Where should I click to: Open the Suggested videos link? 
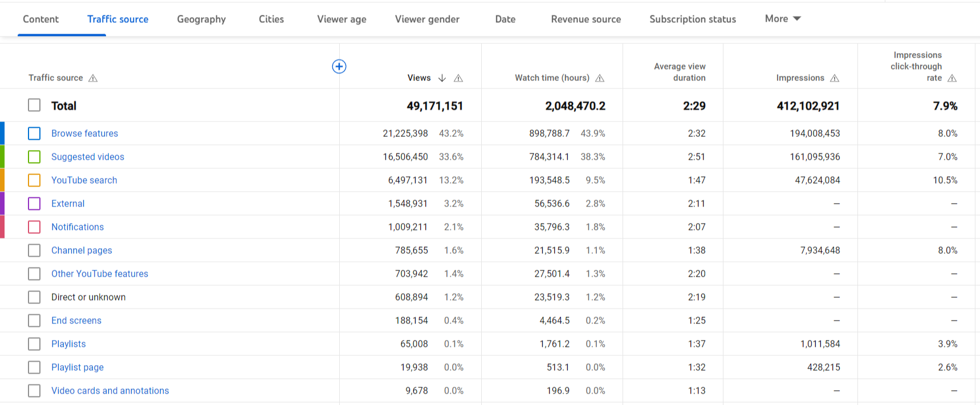(x=88, y=157)
